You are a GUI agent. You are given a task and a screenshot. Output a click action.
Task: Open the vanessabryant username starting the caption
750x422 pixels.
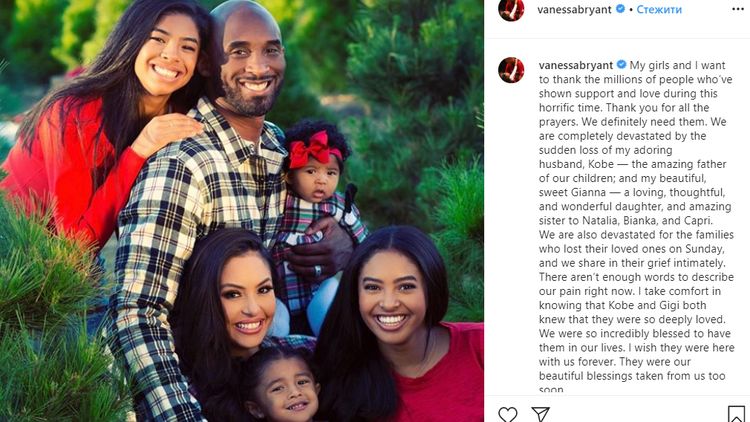pyautogui.click(x=576, y=65)
